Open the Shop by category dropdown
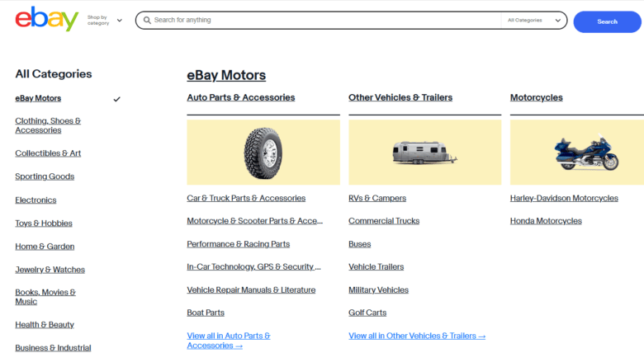This screenshot has height=353, width=644. pos(104,20)
